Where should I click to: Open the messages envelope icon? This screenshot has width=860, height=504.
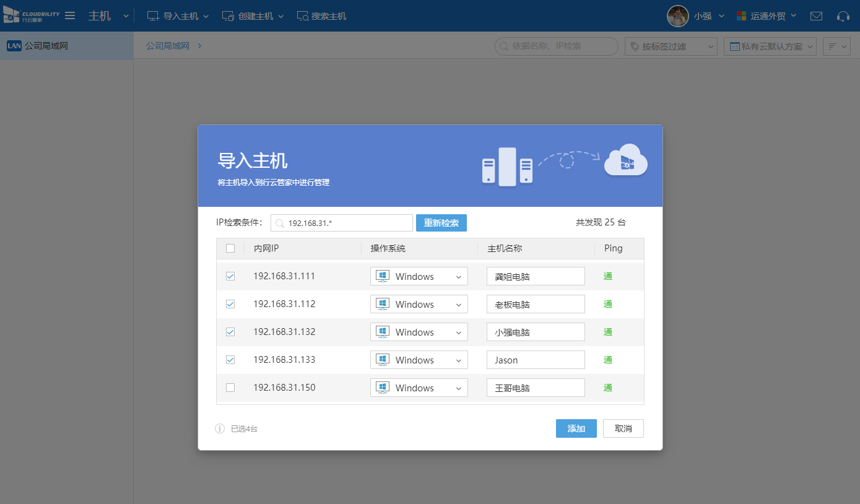tap(816, 16)
